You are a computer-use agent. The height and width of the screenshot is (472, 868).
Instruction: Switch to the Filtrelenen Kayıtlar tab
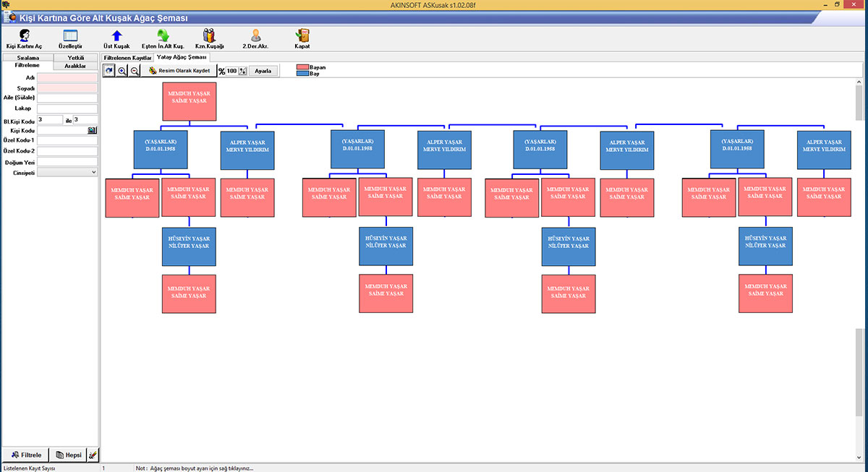[127, 57]
